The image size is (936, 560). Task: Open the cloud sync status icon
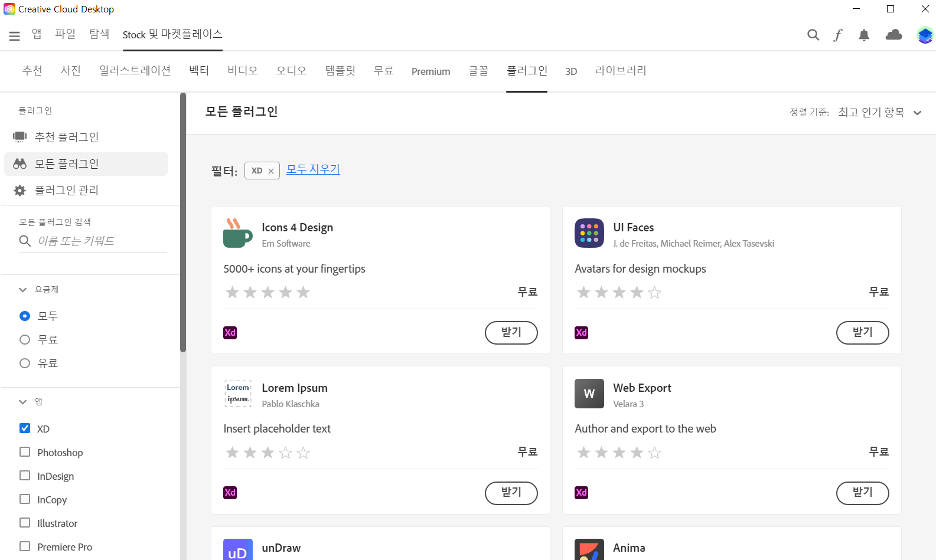894,35
